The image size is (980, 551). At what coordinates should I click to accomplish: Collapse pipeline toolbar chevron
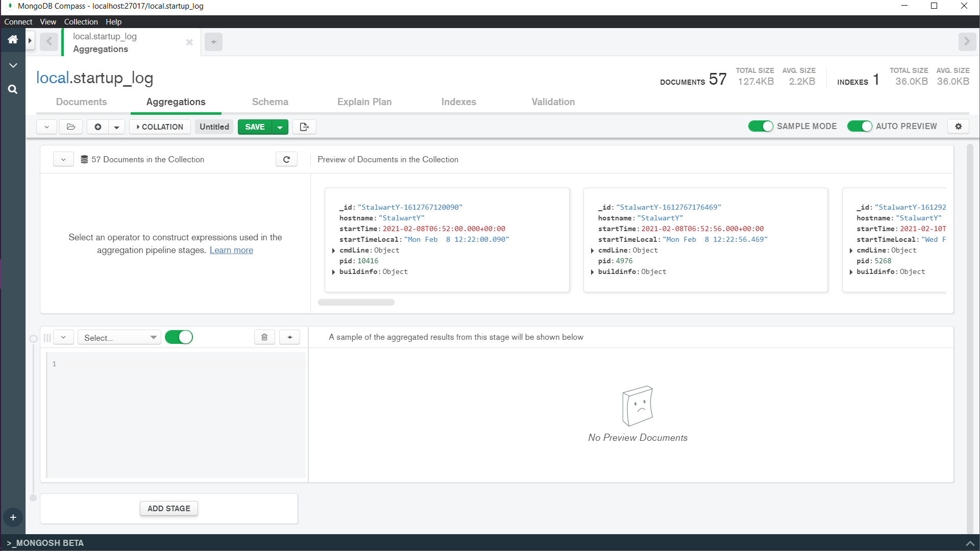[46, 127]
